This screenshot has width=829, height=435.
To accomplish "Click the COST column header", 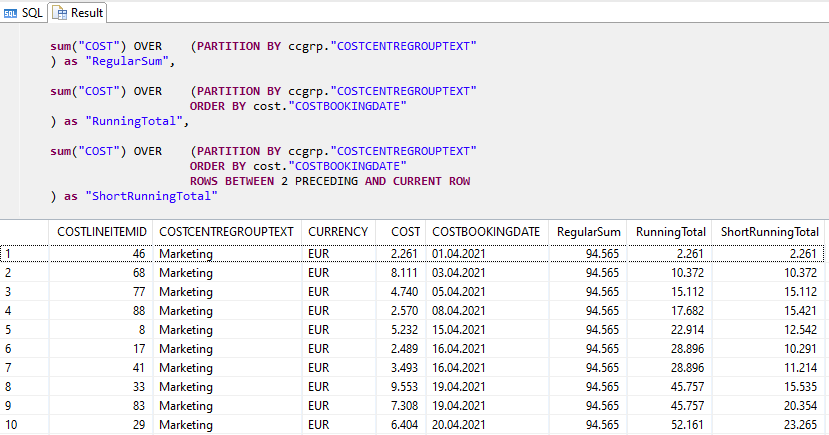I will point(406,231).
